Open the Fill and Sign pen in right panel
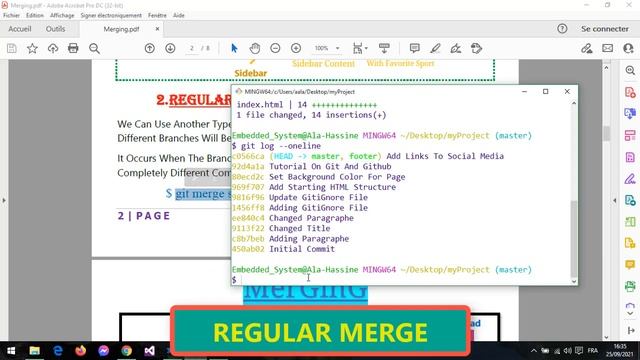This screenshot has height=360, width=640. pos(630,179)
